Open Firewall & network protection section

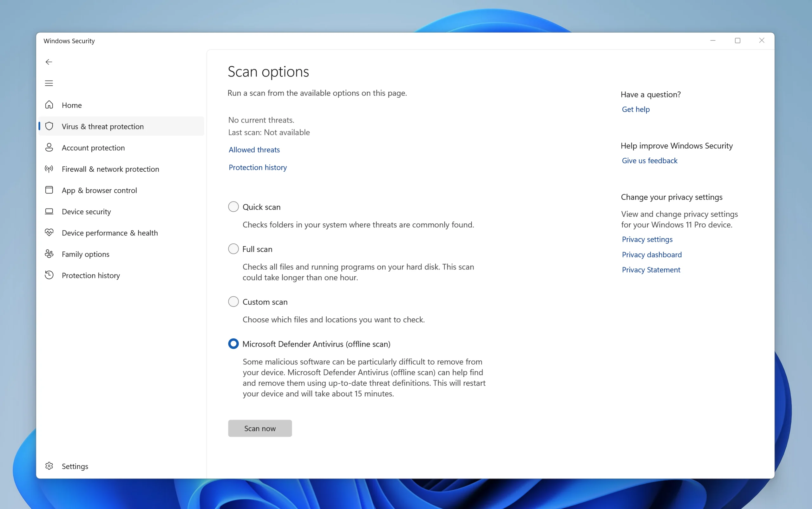(121, 169)
